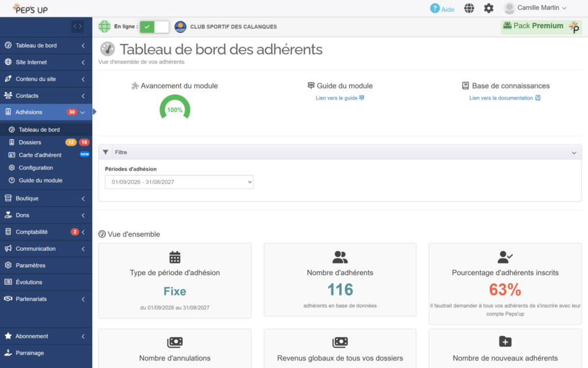
Task: Click the folder-plus icon above Nombre de nouveaux adhérents
Action: point(505,342)
